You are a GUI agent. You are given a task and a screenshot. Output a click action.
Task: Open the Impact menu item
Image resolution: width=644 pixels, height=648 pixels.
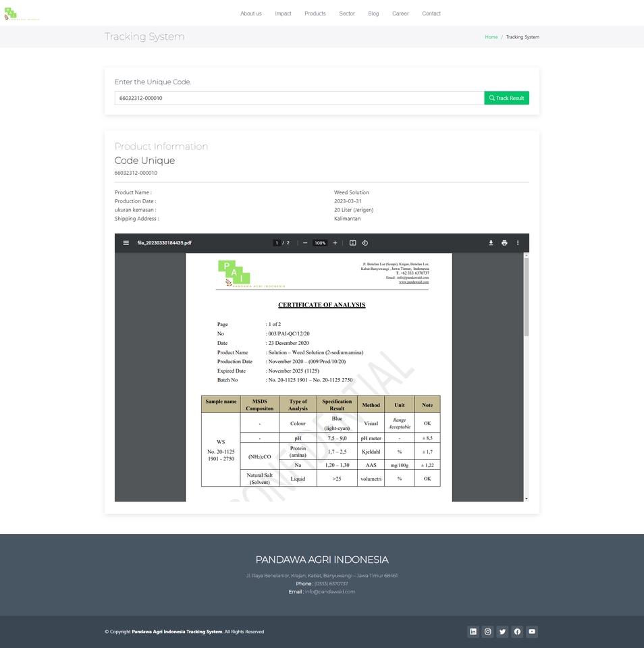[283, 13]
